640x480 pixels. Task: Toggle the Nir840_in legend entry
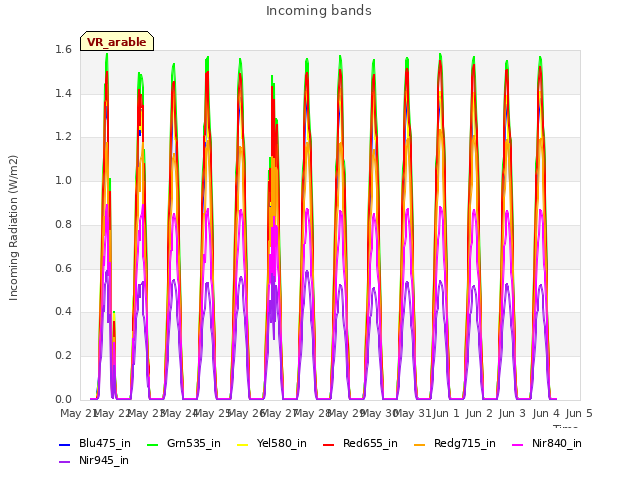[x=547, y=443]
